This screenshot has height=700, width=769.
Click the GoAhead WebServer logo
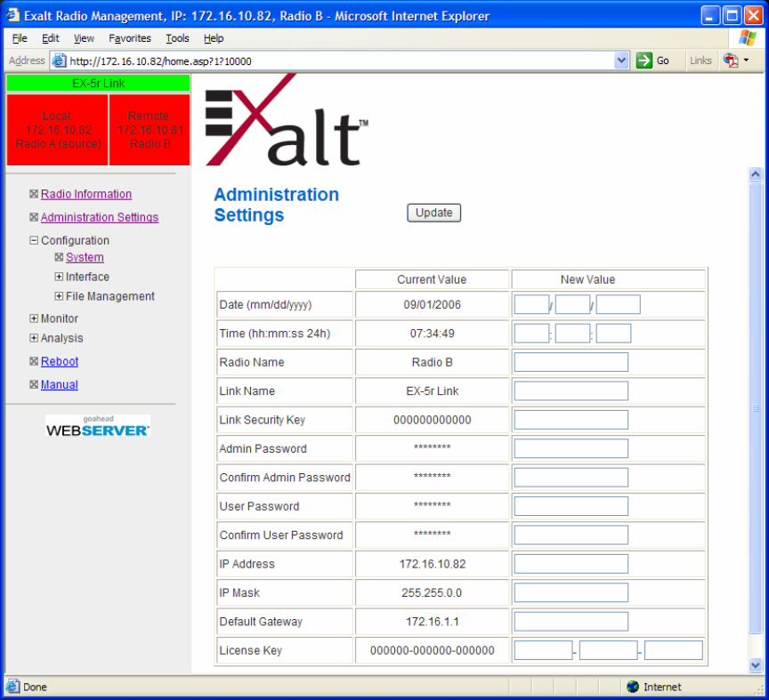[98, 425]
